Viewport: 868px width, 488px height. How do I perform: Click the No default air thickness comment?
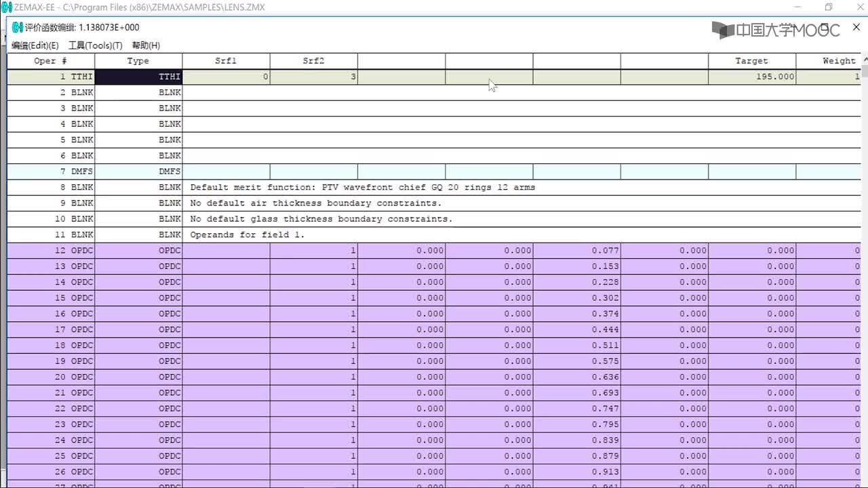point(315,203)
